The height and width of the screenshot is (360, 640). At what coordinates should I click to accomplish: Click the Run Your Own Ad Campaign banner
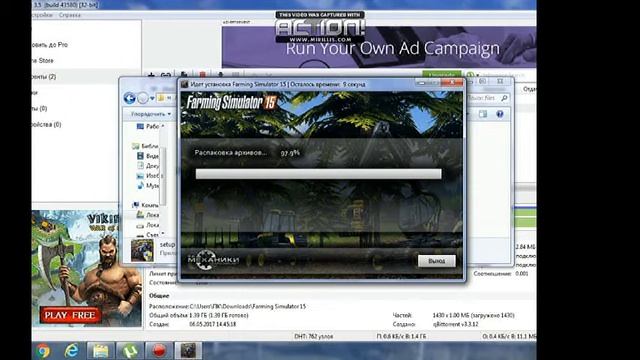point(379,47)
